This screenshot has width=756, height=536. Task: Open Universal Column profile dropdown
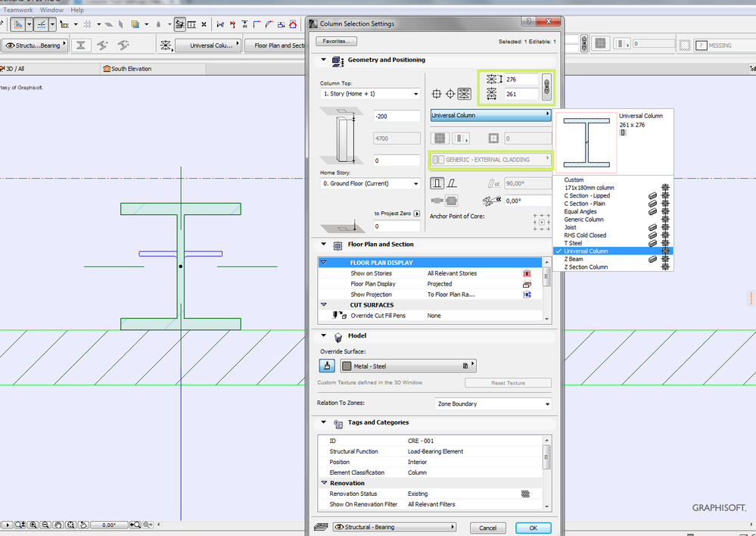[491, 115]
